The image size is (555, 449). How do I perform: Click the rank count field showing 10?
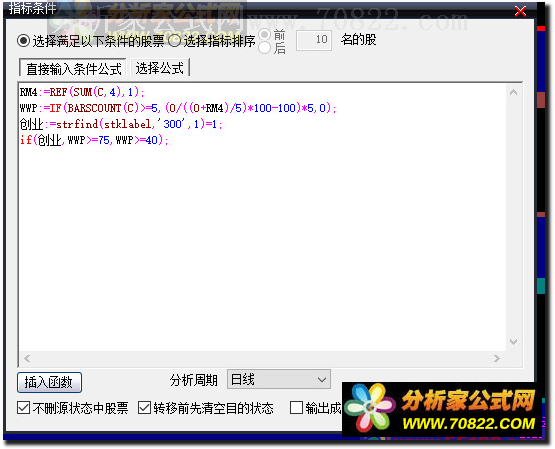click(314, 40)
